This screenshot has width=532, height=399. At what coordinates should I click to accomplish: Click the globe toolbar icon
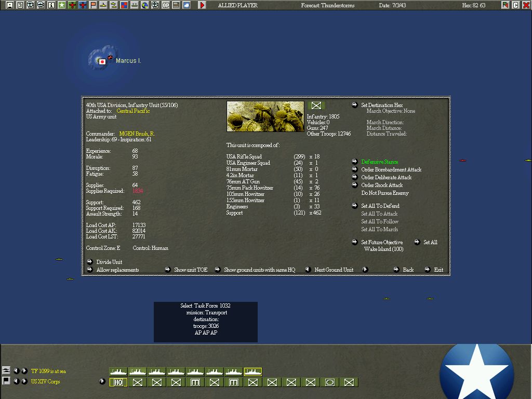click(145, 5)
